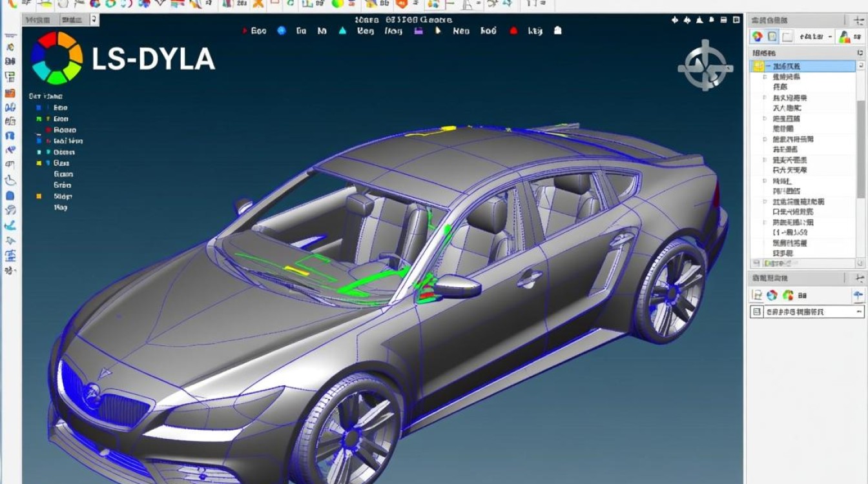The image size is (868, 484).
Task: Select the cyan triangle icon in viewport header
Action: tap(342, 30)
